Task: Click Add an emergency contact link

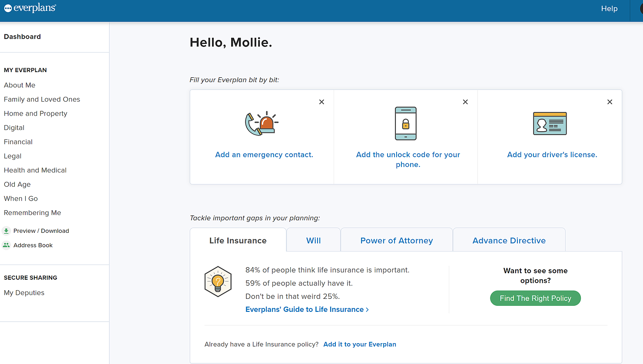Action: (x=264, y=155)
